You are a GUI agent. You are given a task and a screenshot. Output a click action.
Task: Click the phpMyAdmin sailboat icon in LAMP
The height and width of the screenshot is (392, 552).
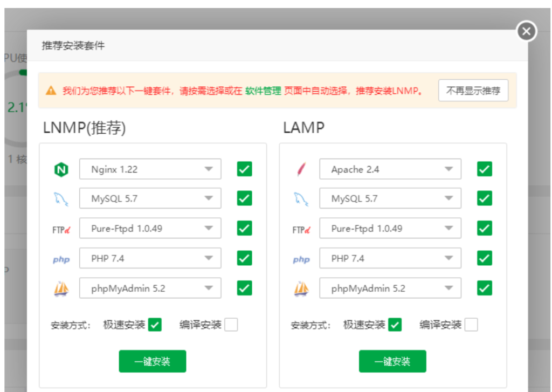(301, 289)
